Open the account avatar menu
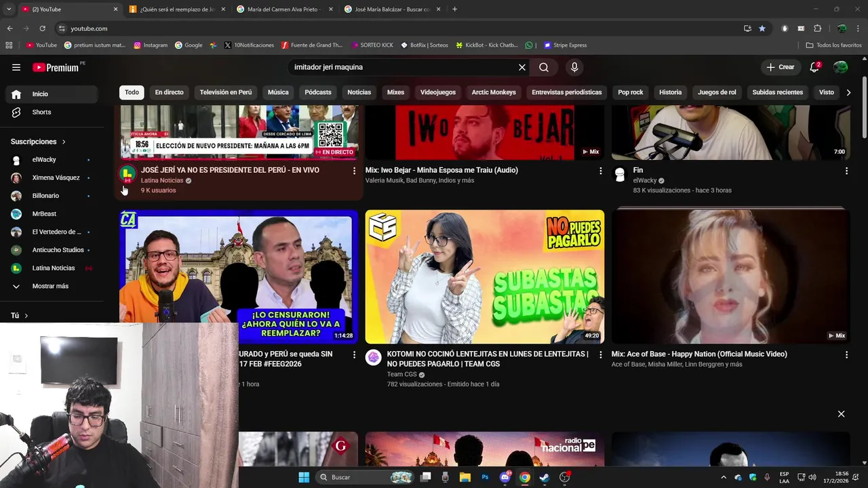The image size is (868, 488). (x=841, y=67)
